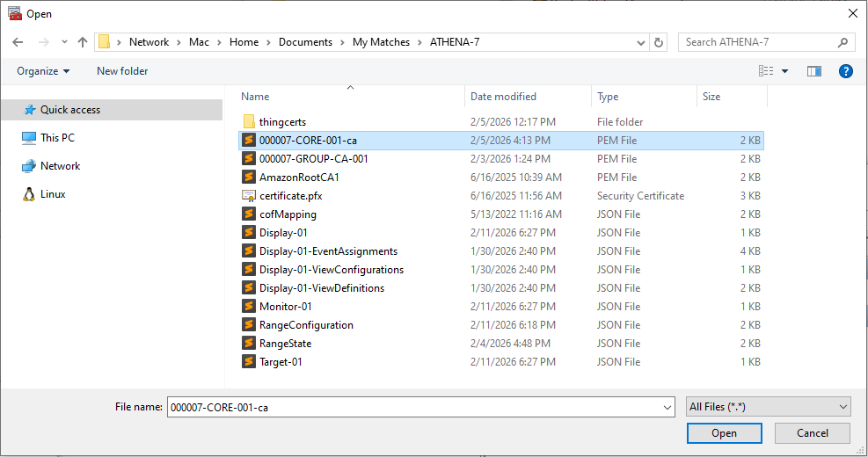The height and width of the screenshot is (457, 868).
Task: Go forward using the forward arrow
Action: point(44,42)
